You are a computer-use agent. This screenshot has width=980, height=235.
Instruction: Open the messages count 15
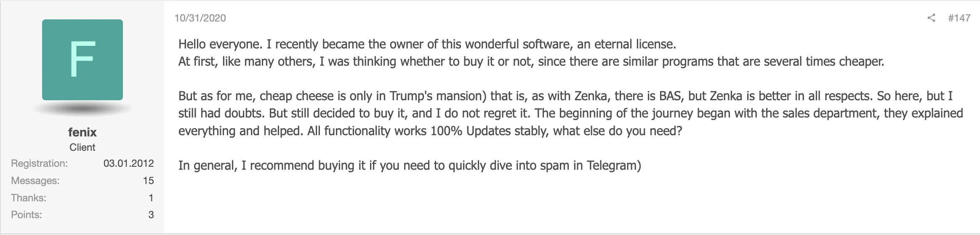148,181
